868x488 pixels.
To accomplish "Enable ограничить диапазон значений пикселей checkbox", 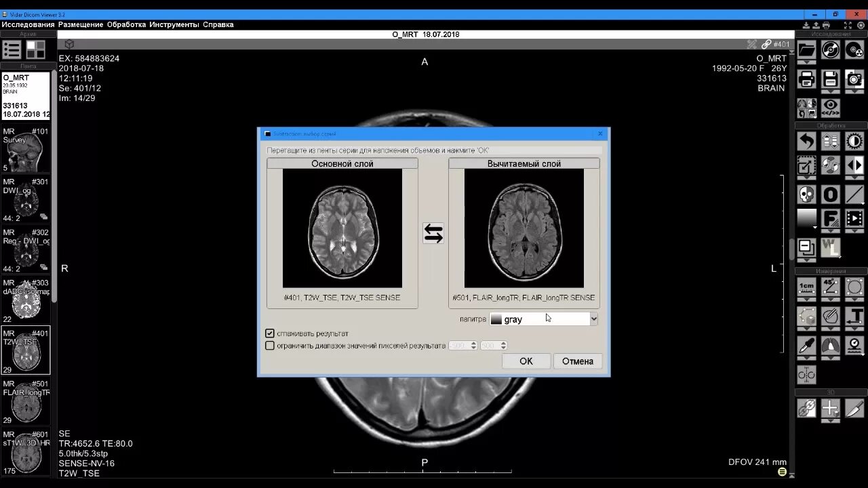I will pos(270,346).
